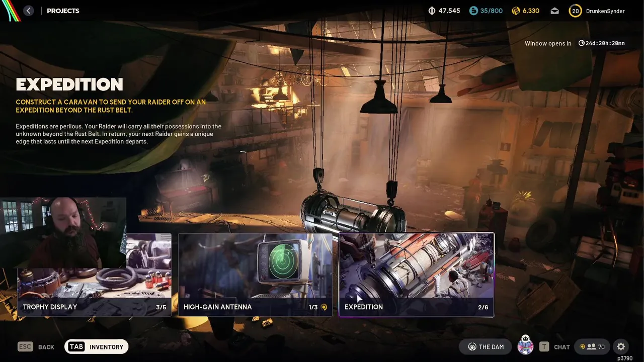Click the back arrow next to Projects
The width and height of the screenshot is (644, 362).
pyautogui.click(x=29, y=11)
